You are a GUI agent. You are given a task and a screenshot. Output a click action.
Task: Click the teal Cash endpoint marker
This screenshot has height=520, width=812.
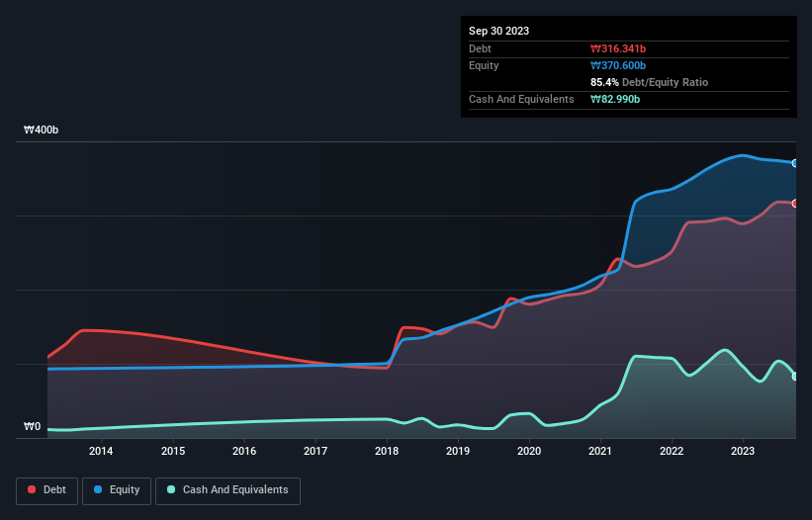coord(795,376)
